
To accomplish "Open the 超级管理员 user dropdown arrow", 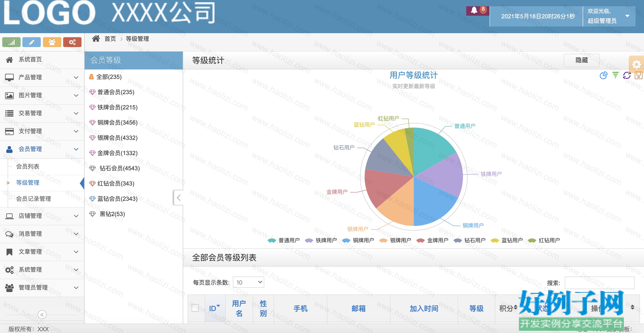I will point(627,16).
